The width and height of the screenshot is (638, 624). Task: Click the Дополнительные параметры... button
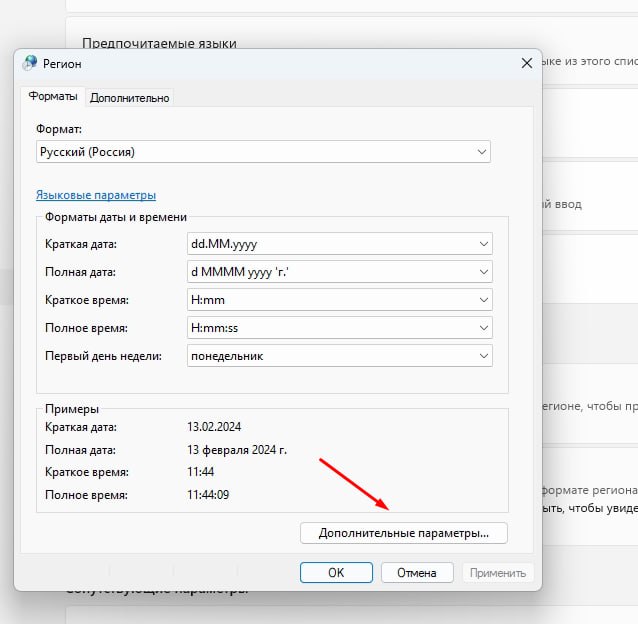click(x=404, y=533)
